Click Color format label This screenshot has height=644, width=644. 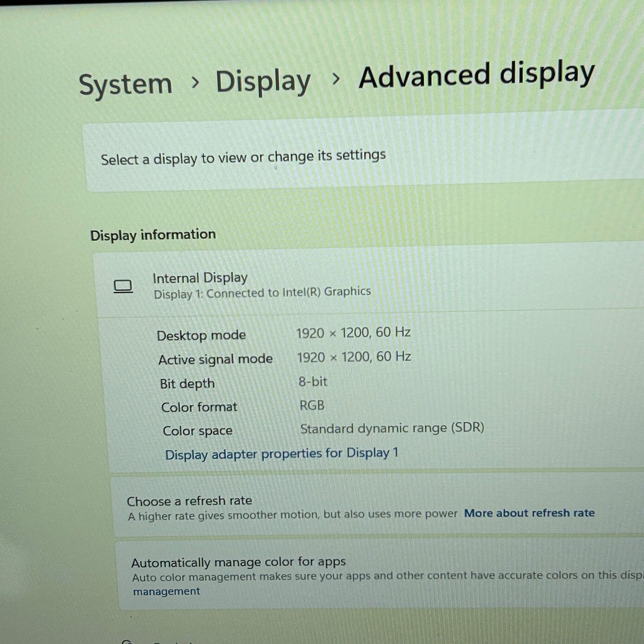pyautogui.click(x=199, y=407)
